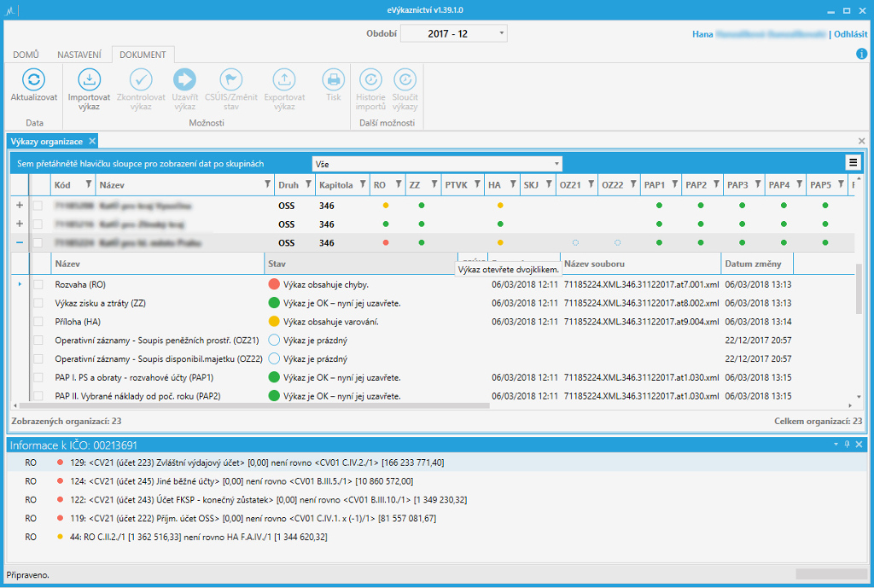Tick the checkbox for Příloha (HA) row

[x=38, y=322]
